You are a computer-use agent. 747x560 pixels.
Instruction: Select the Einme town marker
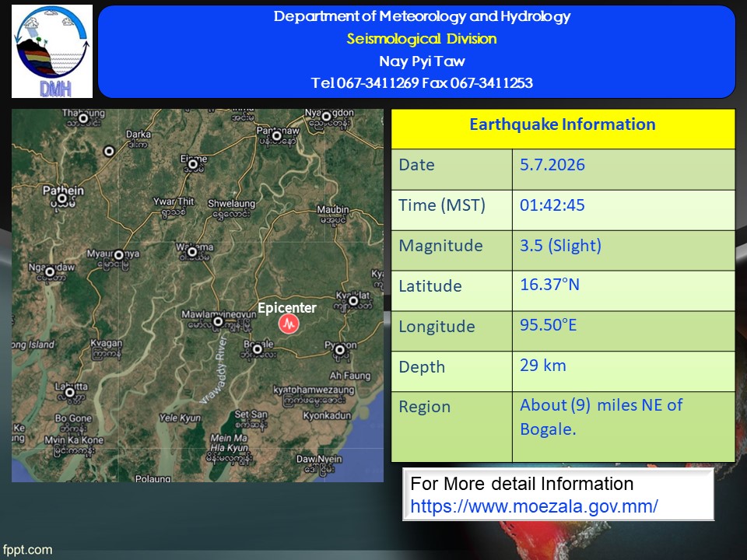coord(193,164)
